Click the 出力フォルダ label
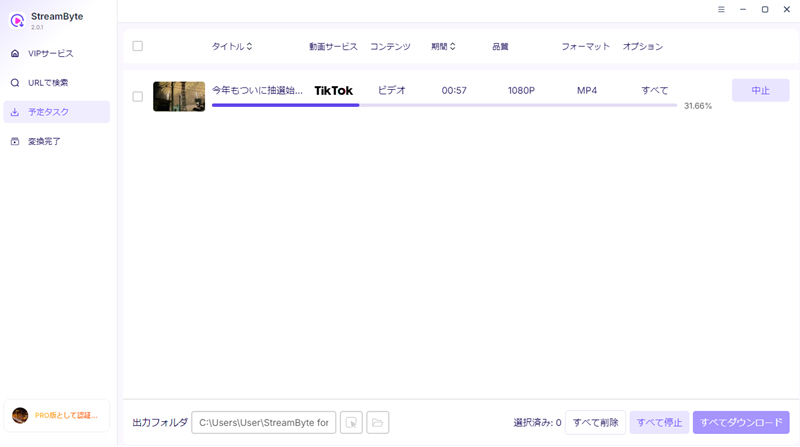800x447 pixels. (x=160, y=423)
